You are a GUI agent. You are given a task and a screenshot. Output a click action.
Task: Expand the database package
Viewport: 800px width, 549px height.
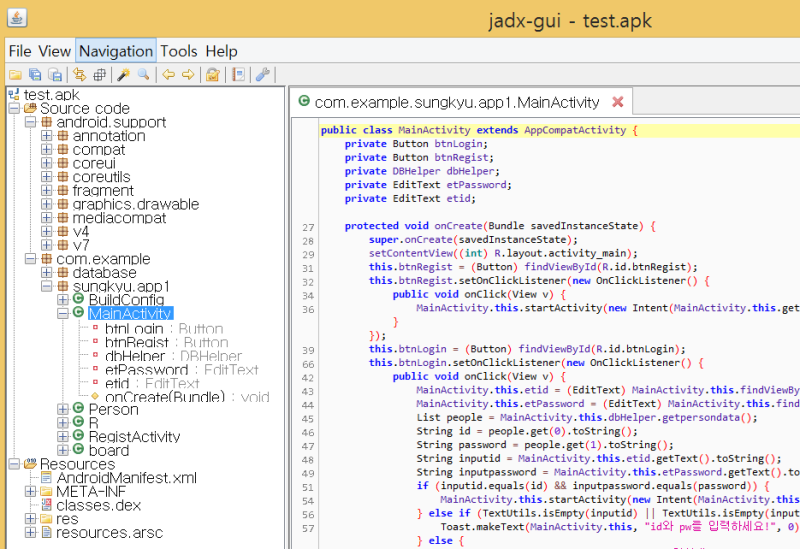(x=46, y=272)
